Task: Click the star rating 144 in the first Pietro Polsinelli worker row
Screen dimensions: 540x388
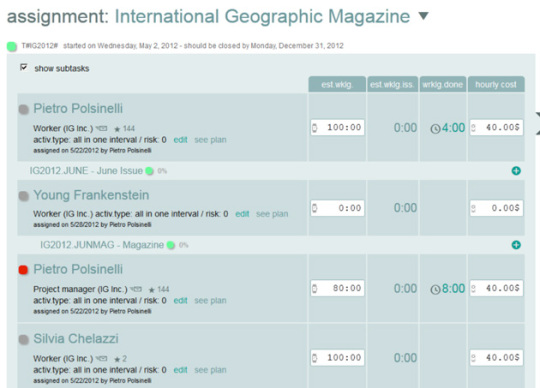Action: (125, 129)
